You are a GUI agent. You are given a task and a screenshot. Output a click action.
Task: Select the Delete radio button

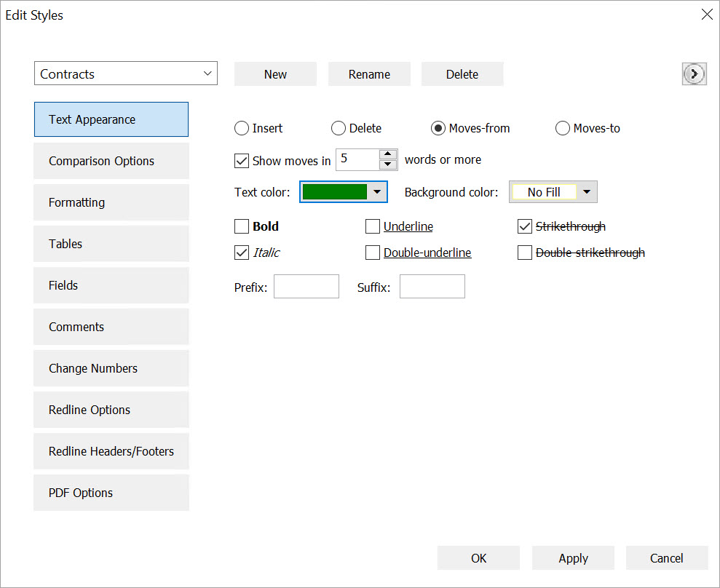tap(339, 128)
